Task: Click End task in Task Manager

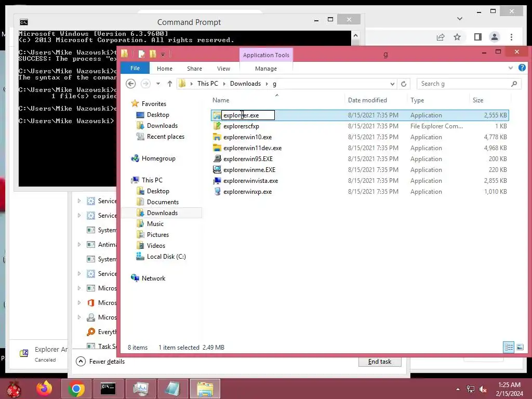Action: click(380, 362)
